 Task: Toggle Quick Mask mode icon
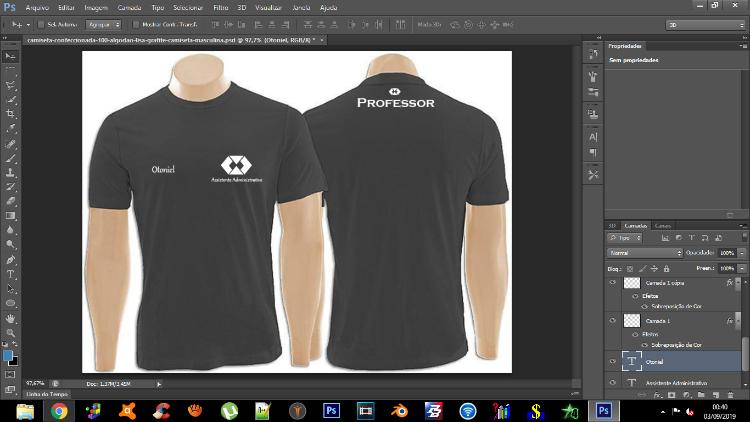tap(11, 375)
